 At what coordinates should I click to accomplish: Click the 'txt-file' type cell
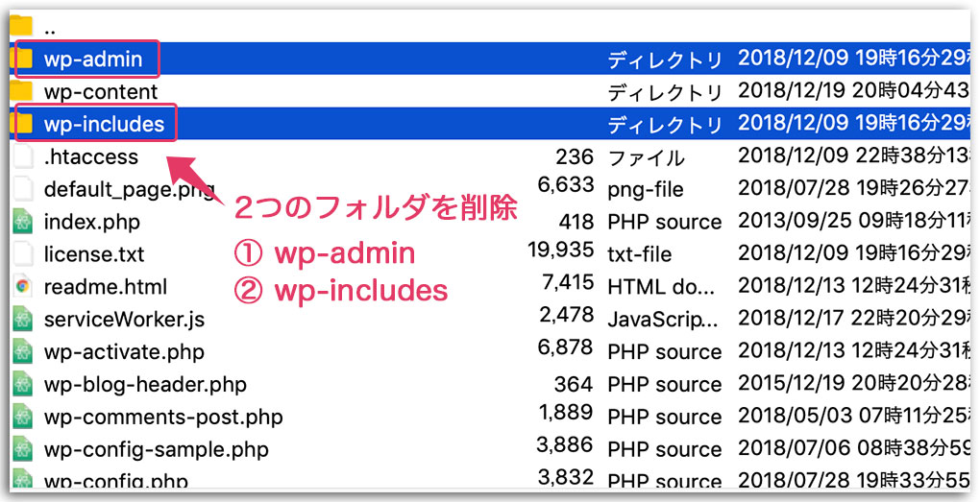639,254
